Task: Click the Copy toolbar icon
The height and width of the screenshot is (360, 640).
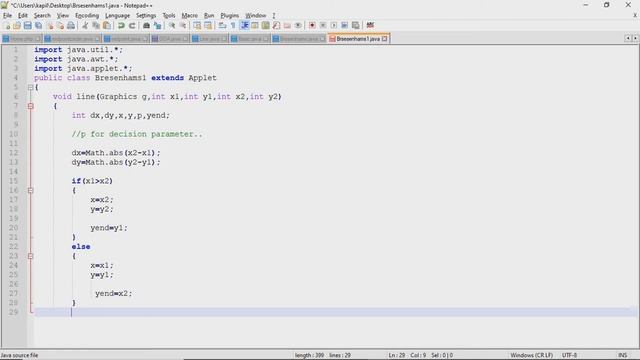Action: [96, 25]
